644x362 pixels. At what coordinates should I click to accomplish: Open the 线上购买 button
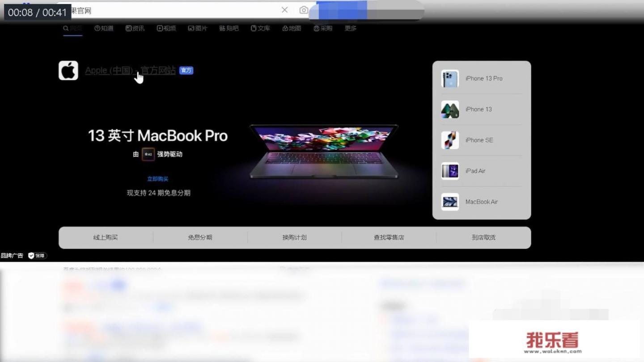tap(106, 237)
